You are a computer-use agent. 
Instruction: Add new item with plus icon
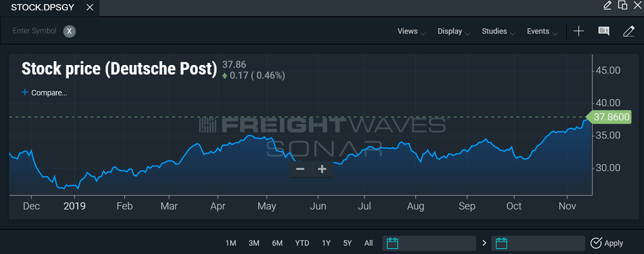pyautogui.click(x=579, y=31)
